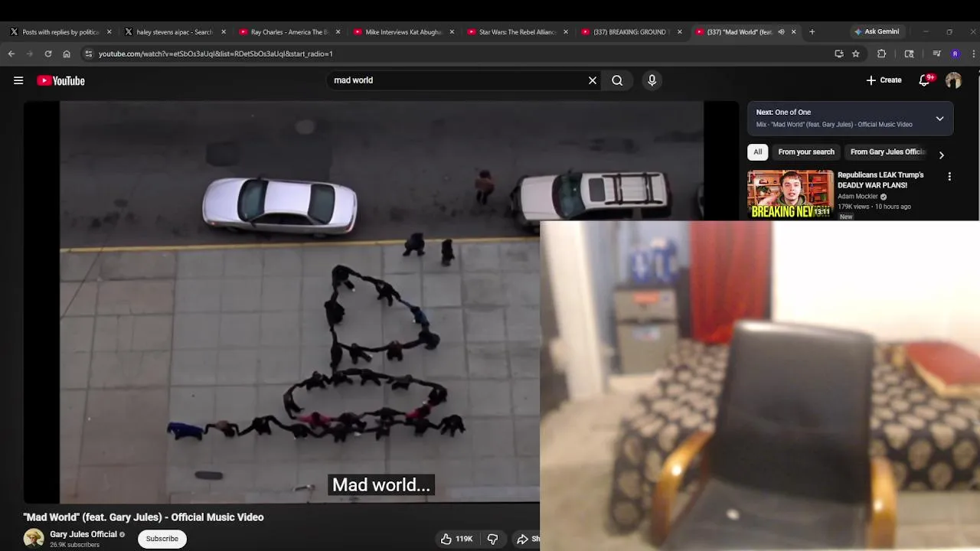Select the From Gary Jules Official chip
980x551 pixels.
888,152
